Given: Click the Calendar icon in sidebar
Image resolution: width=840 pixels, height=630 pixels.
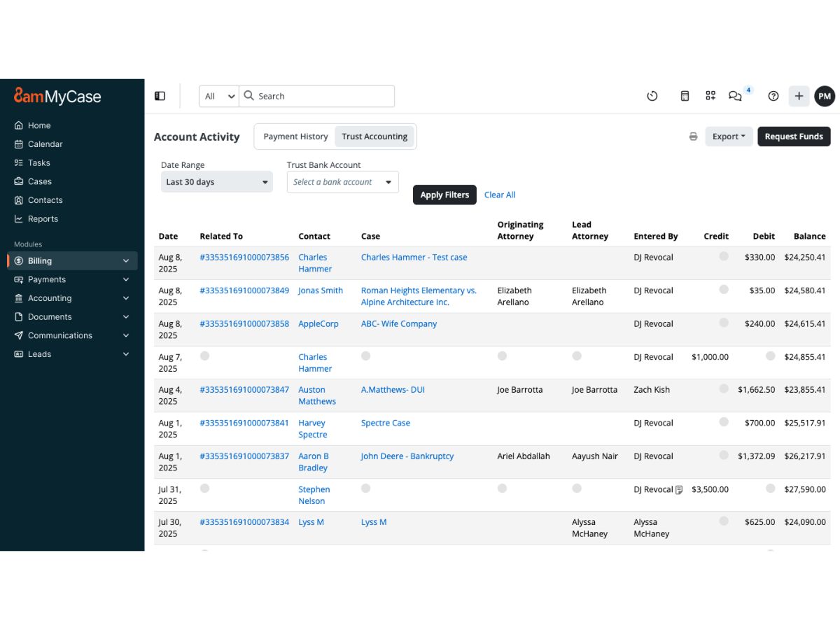Looking at the screenshot, I should [x=19, y=144].
